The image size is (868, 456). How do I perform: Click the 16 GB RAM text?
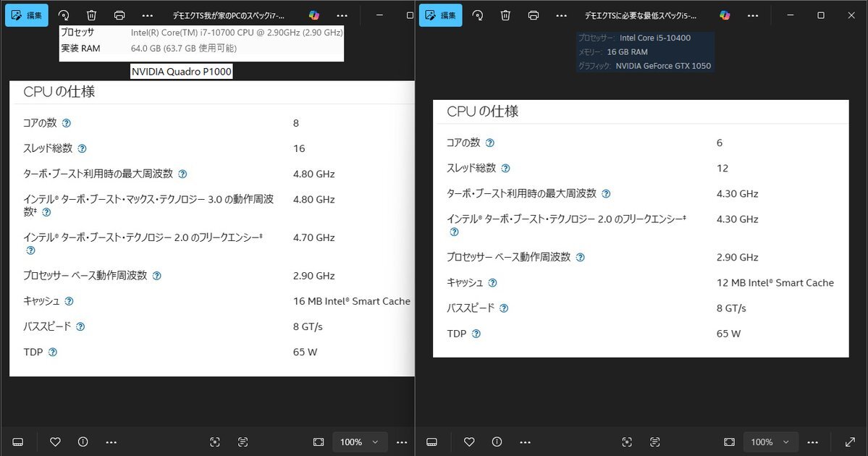click(627, 52)
